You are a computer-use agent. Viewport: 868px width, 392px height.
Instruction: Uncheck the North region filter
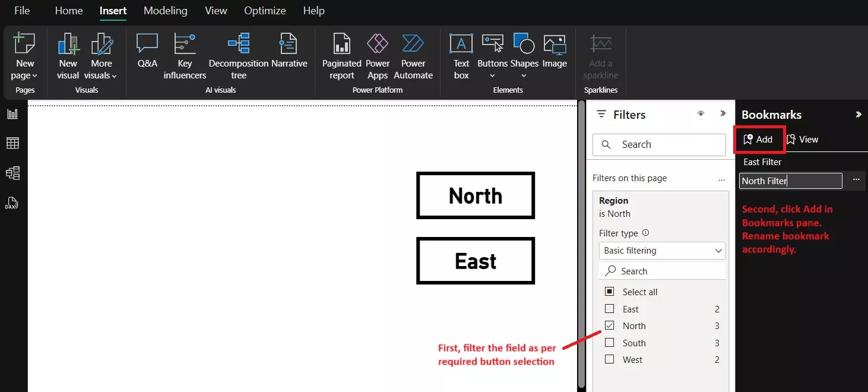[609, 325]
